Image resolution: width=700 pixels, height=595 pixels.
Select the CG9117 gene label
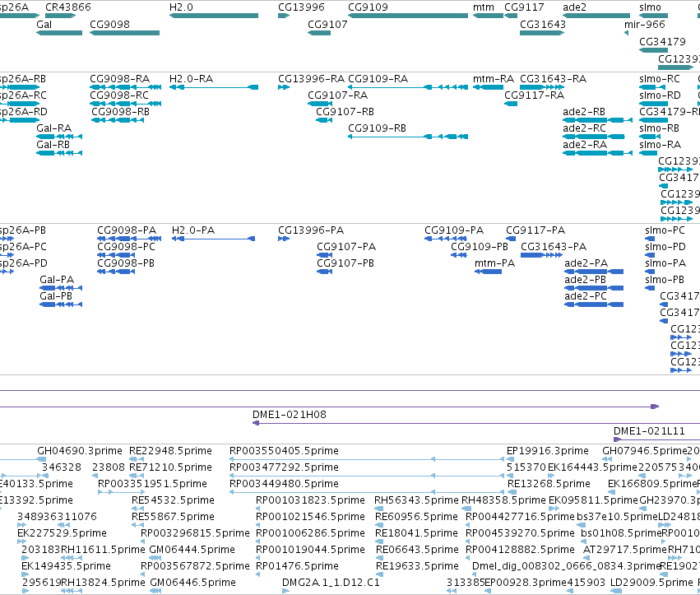(524, 7)
